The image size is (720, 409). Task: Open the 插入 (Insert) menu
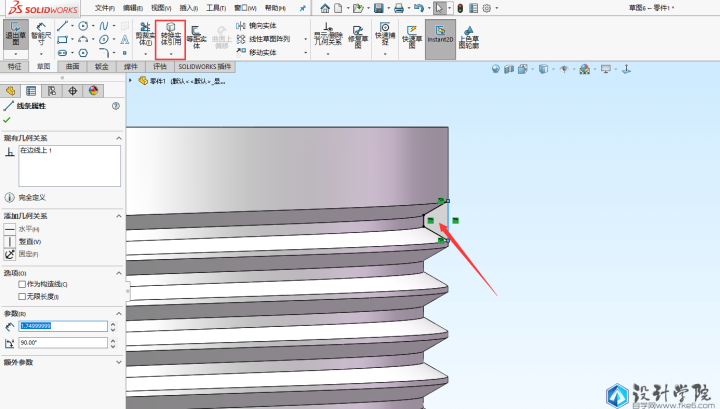click(188, 8)
